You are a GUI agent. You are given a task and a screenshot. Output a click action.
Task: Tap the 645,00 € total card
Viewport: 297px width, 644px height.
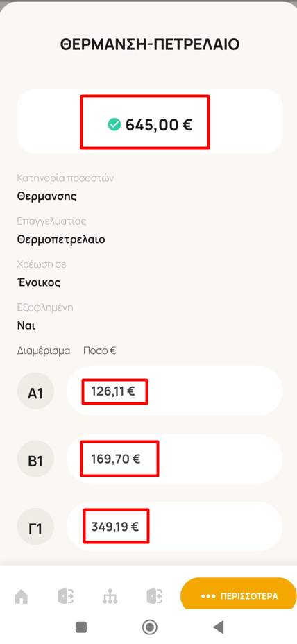coord(149,121)
